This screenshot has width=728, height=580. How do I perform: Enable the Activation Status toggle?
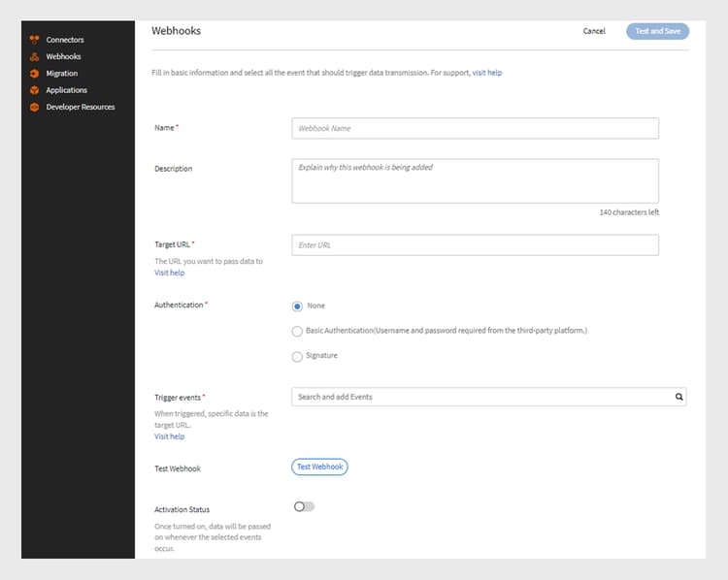[304, 506]
